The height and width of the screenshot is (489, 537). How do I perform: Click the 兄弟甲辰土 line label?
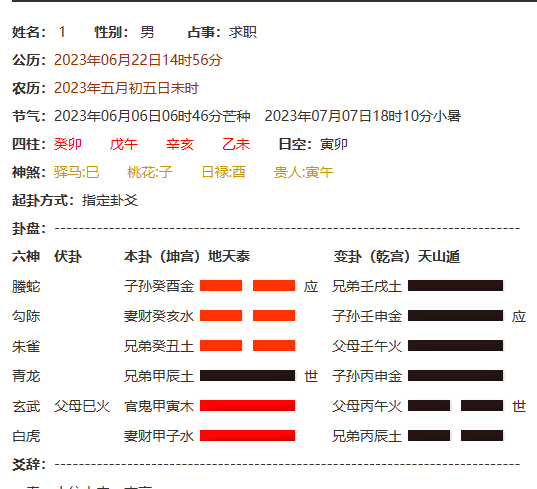pos(159,376)
